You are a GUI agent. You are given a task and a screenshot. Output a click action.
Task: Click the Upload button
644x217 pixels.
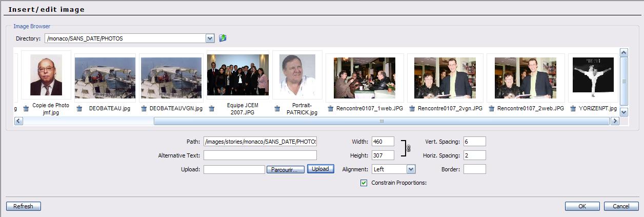point(320,169)
